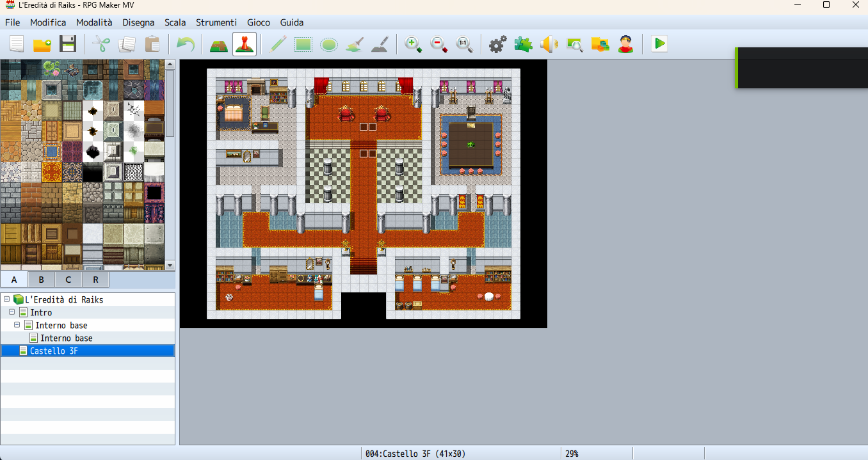Select the Flood Fill tool
868x460 pixels.
click(x=355, y=44)
